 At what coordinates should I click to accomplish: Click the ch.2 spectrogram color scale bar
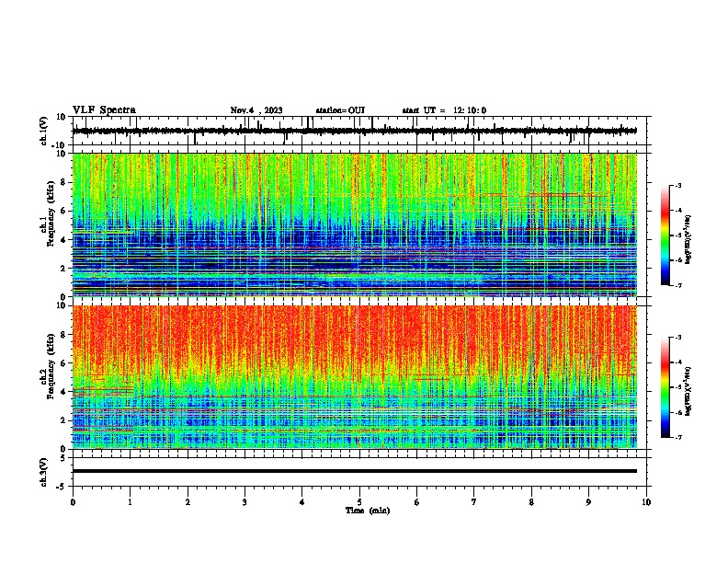tap(665, 387)
